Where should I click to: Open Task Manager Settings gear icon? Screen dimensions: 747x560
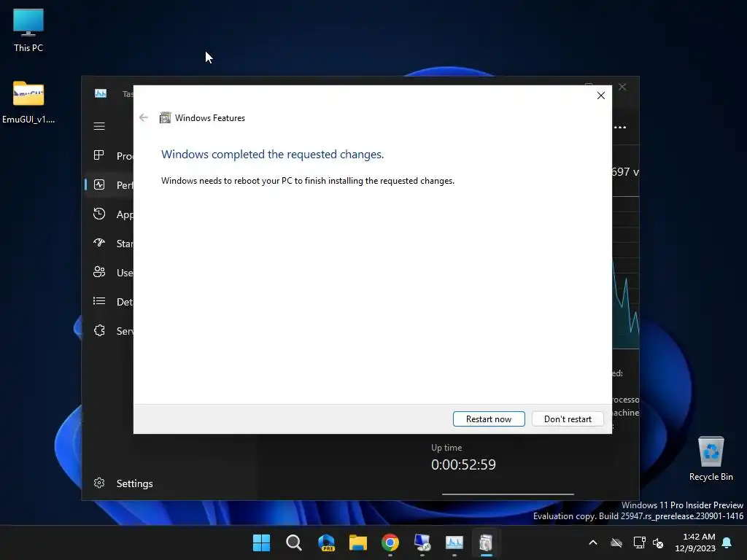(x=99, y=483)
